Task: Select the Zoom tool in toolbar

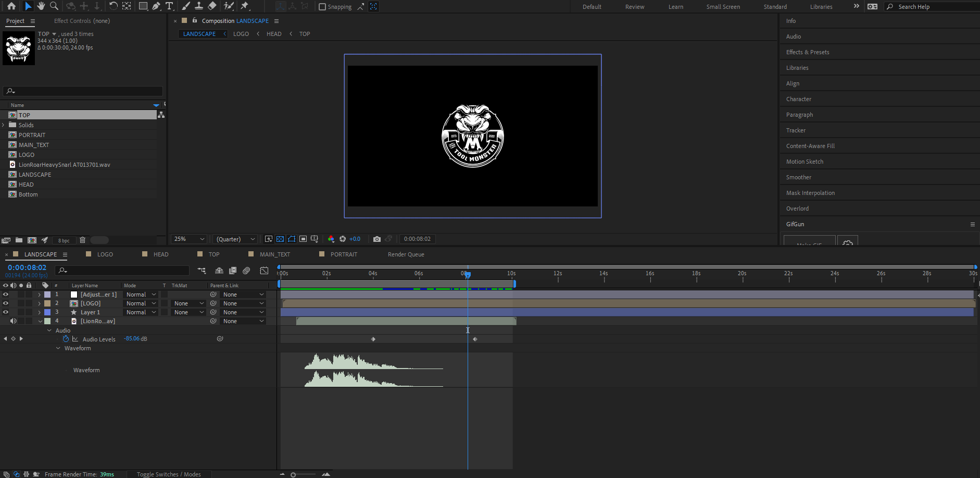Action: pyautogui.click(x=54, y=6)
